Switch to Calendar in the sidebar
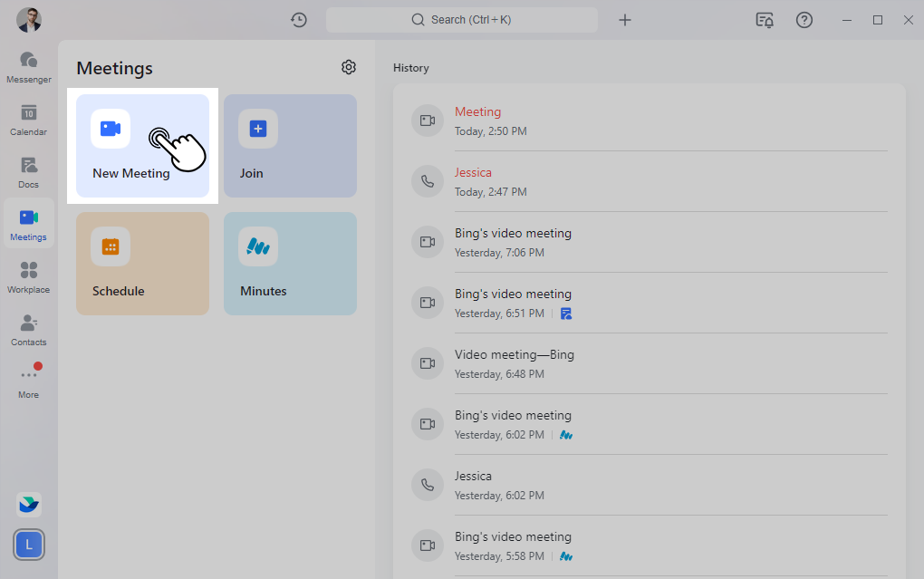Viewport: 924px width, 579px height. tap(29, 120)
